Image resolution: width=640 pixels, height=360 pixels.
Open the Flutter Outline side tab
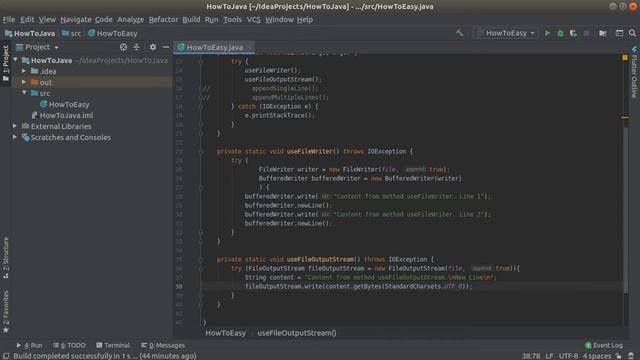tap(634, 73)
